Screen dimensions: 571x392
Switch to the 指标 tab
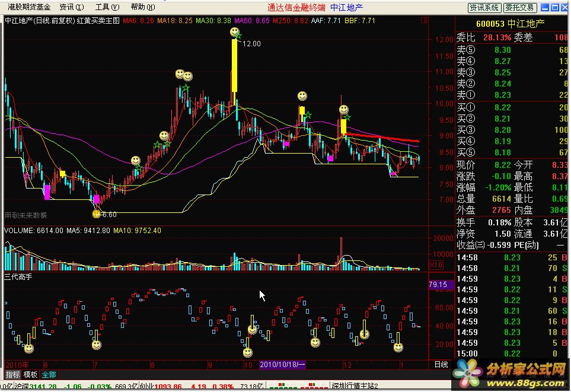(12, 375)
